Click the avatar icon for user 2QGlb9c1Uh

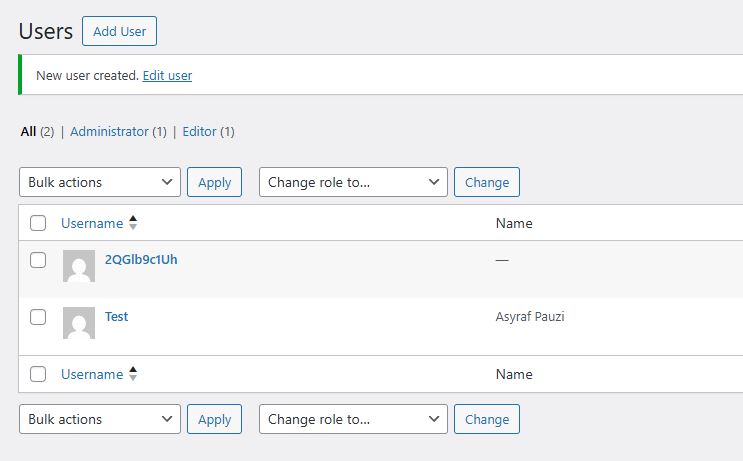point(79,266)
